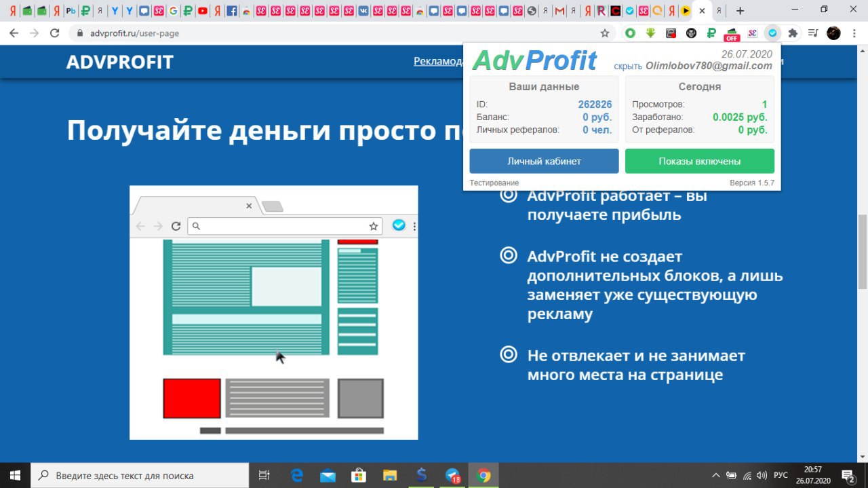868x488 pixels.
Task: Expand hidden system tray icons
Action: 715,475
